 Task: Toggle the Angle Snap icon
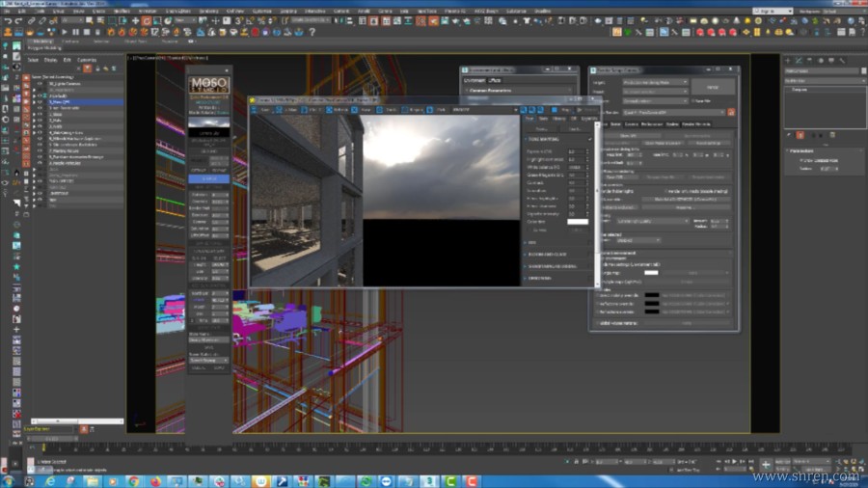pyautogui.click(x=250, y=21)
